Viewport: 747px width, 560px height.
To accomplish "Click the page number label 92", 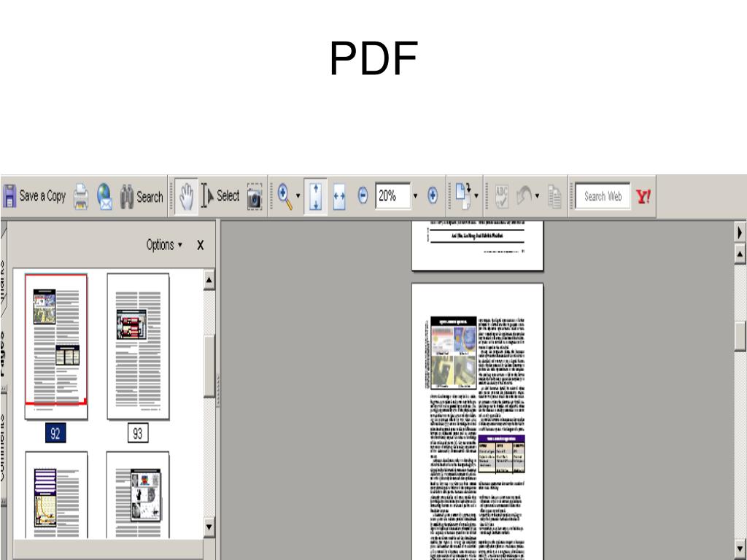I will pyautogui.click(x=55, y=433).
